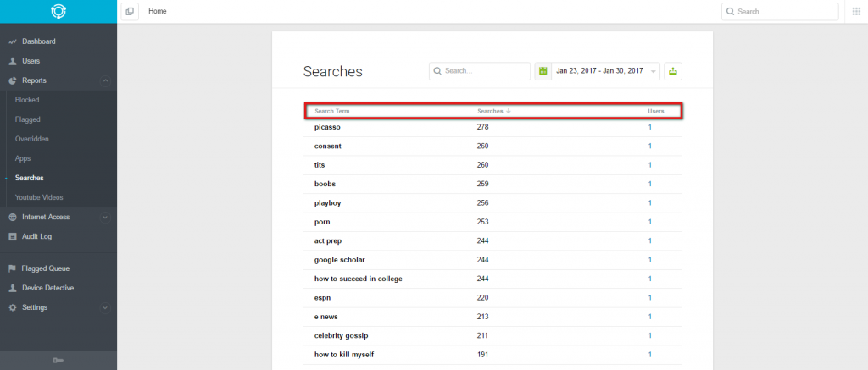The image size is (868, 370).
Task: Sort by the Users column header
Action: coord(656,111)
